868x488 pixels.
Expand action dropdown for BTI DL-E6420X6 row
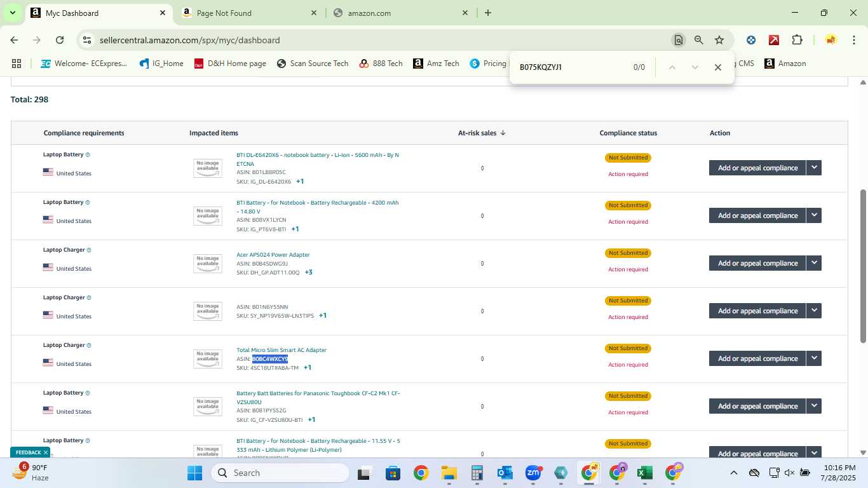(x=814, y=168)
